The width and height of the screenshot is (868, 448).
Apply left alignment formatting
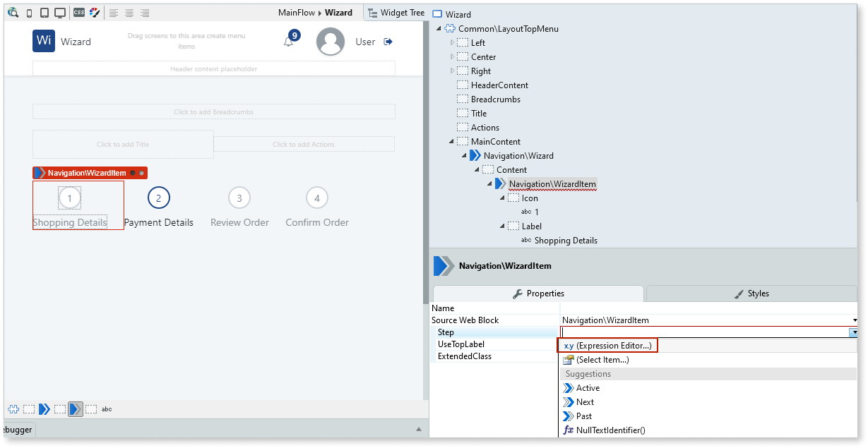click(x=114, y=12)
